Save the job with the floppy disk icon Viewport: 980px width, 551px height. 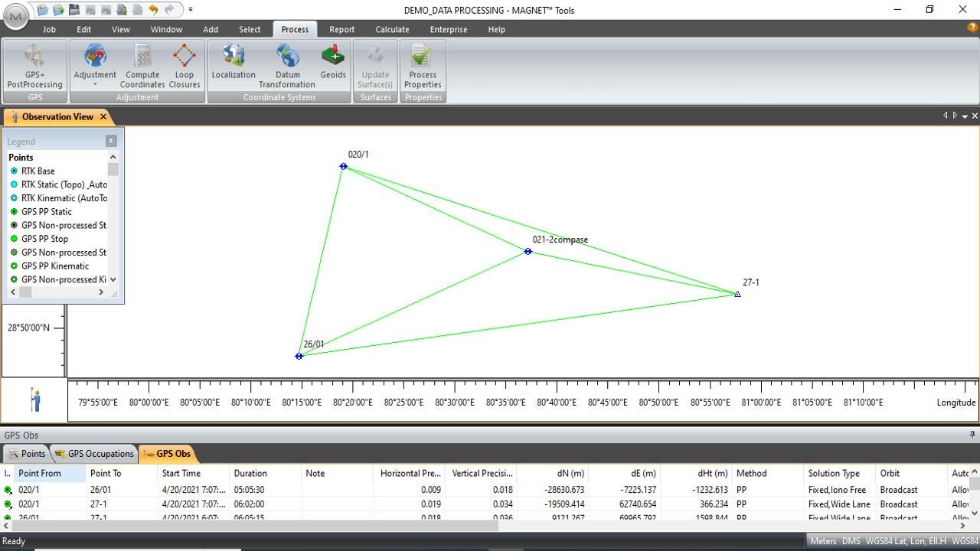click(x=73, y=10)
